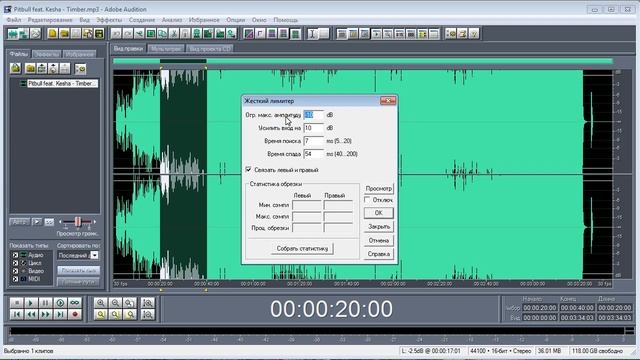
Task: Click the circled Play to end button
Action: [60, 303]
